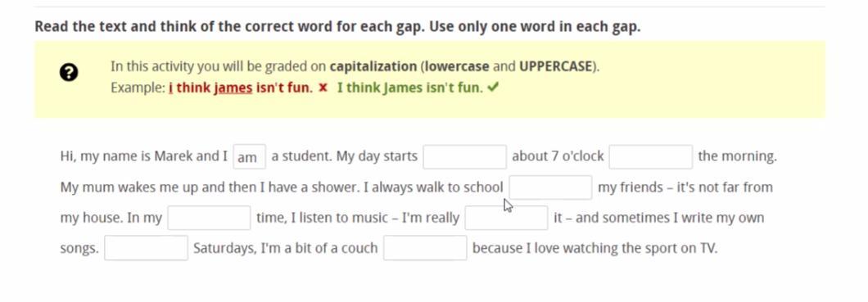Select the gap after 'I'm really'

[x=506, y=218]
